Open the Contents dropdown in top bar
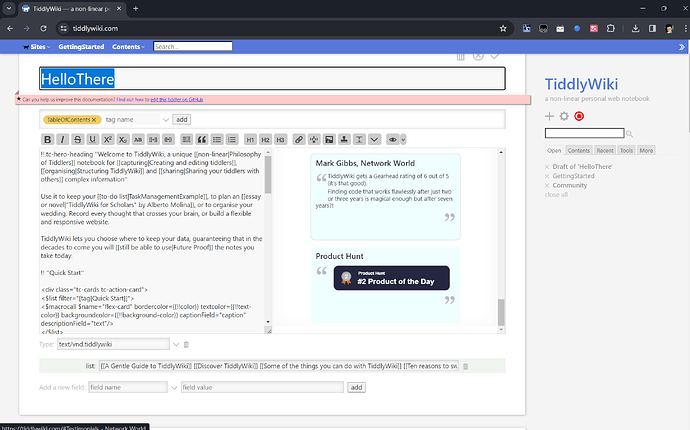The width and height of the screenshot is (690, 430). tap(128, 47)
